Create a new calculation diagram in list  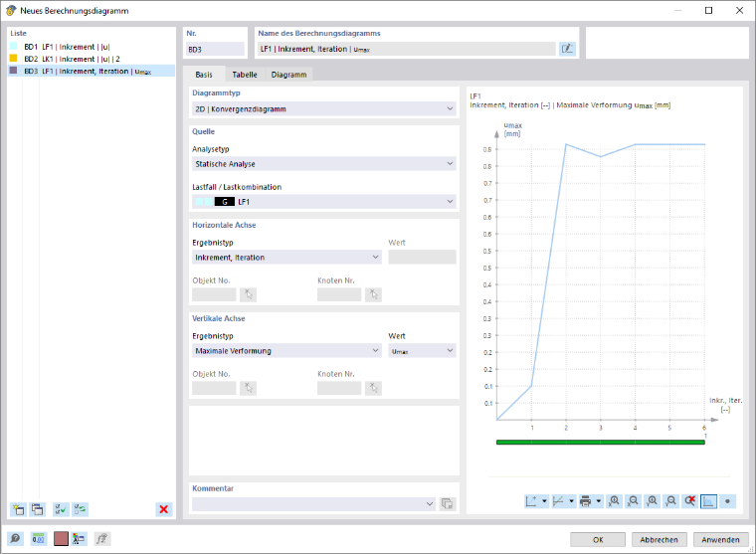point(18,509)
